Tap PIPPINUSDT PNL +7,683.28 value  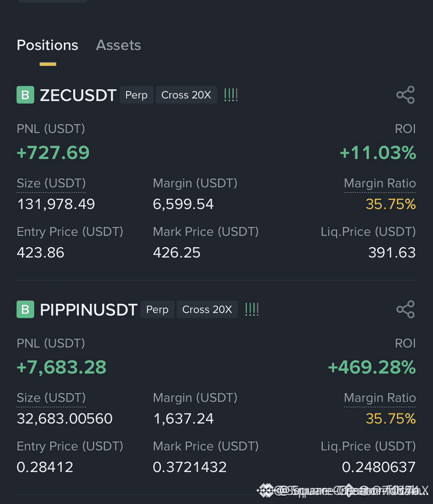tap(61, 367)
